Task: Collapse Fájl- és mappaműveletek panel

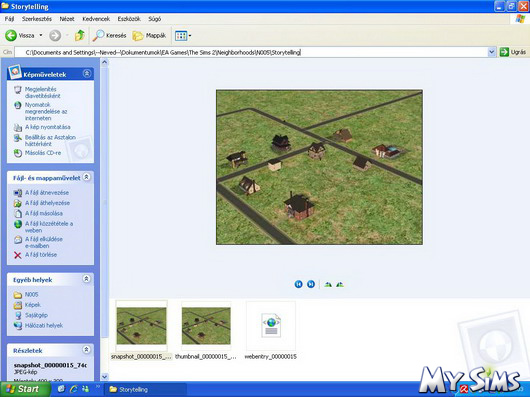Action: pyautogui.click(x=87, y=177)
